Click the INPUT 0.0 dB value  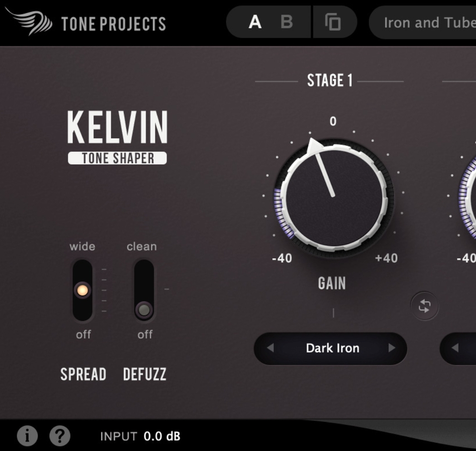[162, 436]
